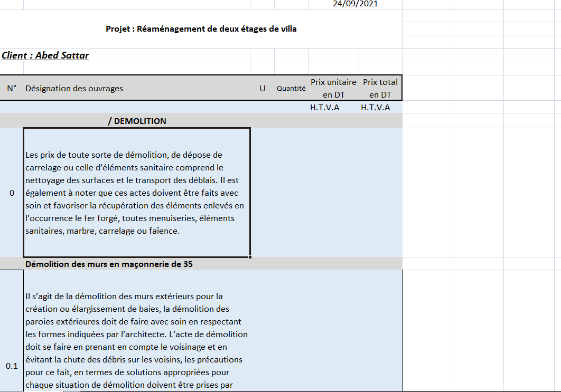Click the 'N°' column header cell
561x392 pixels.
(12, 88)
